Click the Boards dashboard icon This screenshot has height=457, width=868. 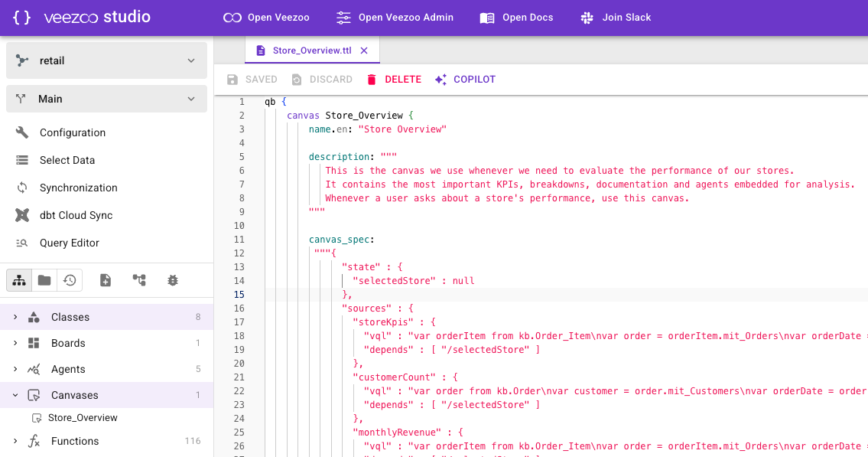(x=34, y=343)
